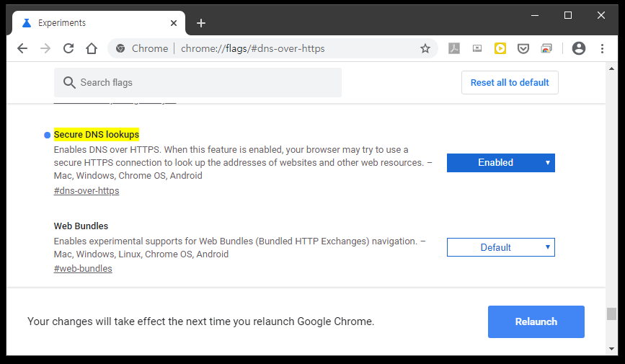The height and width of the screenshot is (364, 625).
Task: Click the yellow play extension icon
Action: [500, 48]
